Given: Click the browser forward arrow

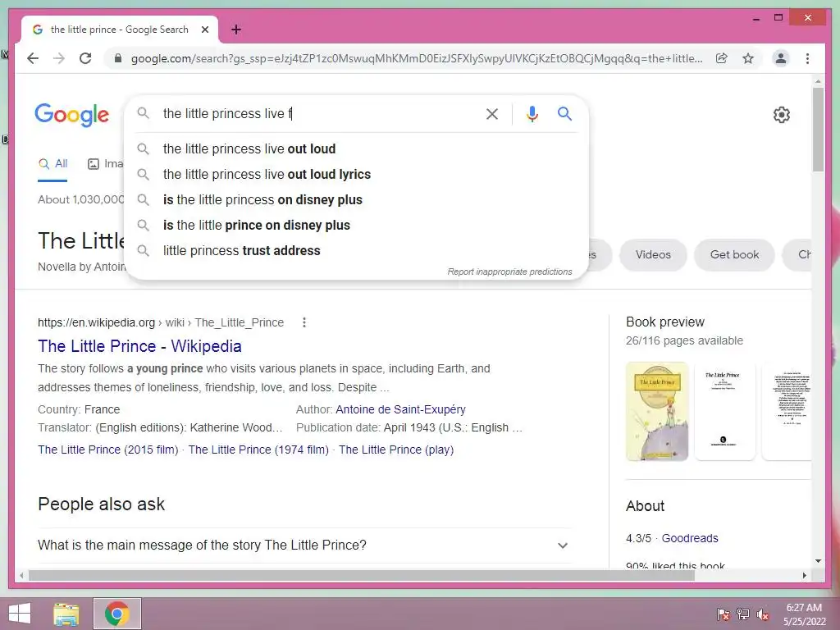Looking at the screenshot, I should point(59,58).
